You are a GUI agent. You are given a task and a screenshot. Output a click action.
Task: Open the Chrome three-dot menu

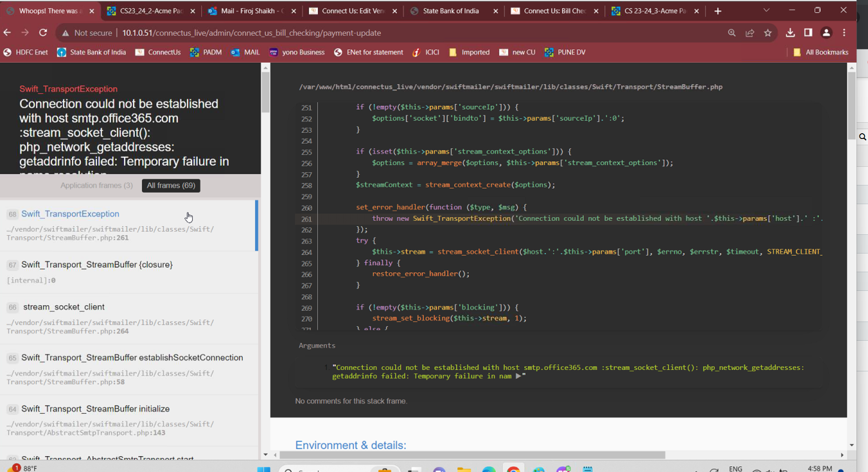(845, 33)
